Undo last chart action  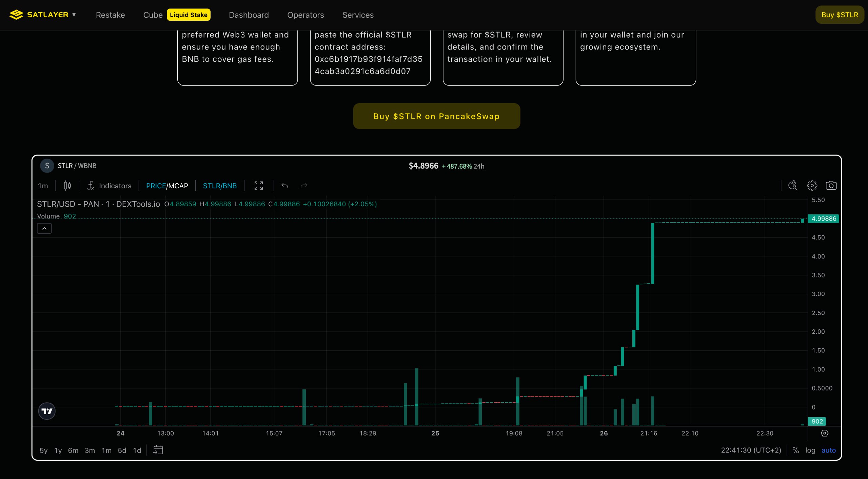pyautogui.click(x=285, y=186)
